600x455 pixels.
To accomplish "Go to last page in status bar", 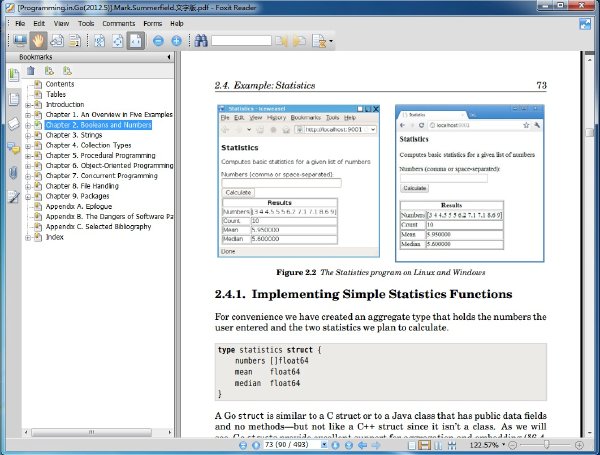I will coord(349,445).
